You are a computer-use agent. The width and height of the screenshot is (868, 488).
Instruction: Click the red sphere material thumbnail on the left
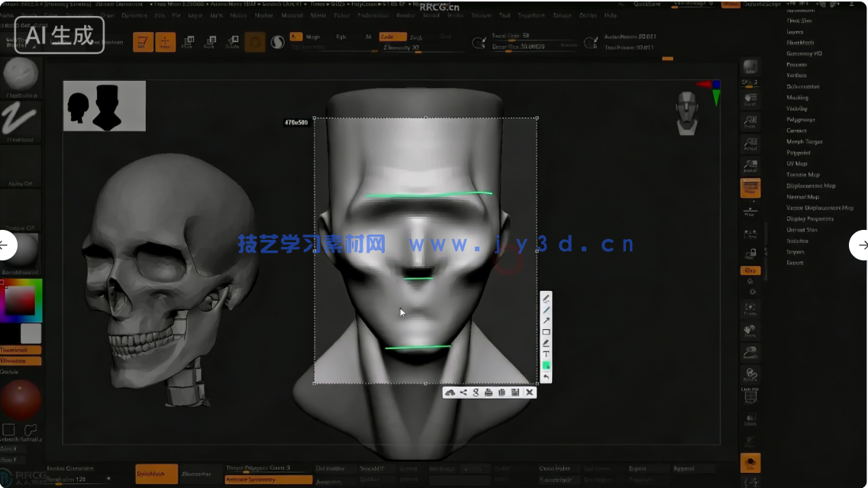click(21, 401)
